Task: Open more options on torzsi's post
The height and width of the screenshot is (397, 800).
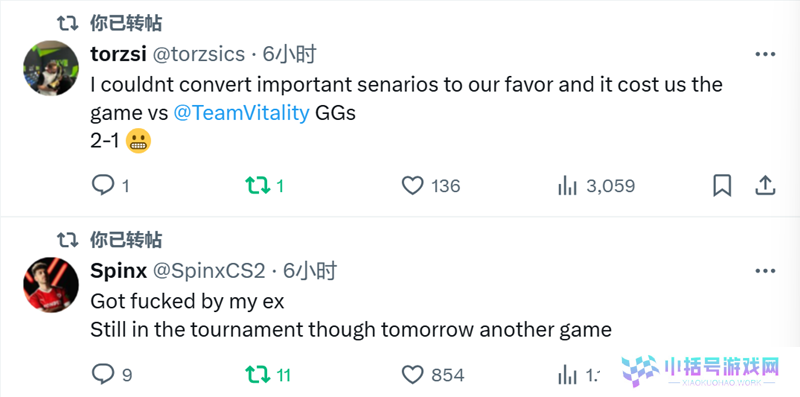Action: point(765,55)
